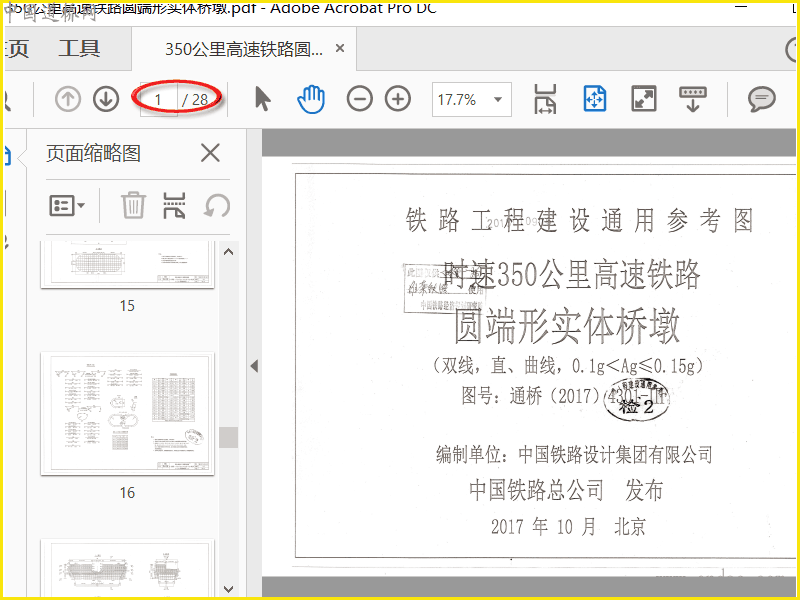Rotate the page using rotate icon
The width and height of the screenshot is (800, 600).
(x=217, y=206)
